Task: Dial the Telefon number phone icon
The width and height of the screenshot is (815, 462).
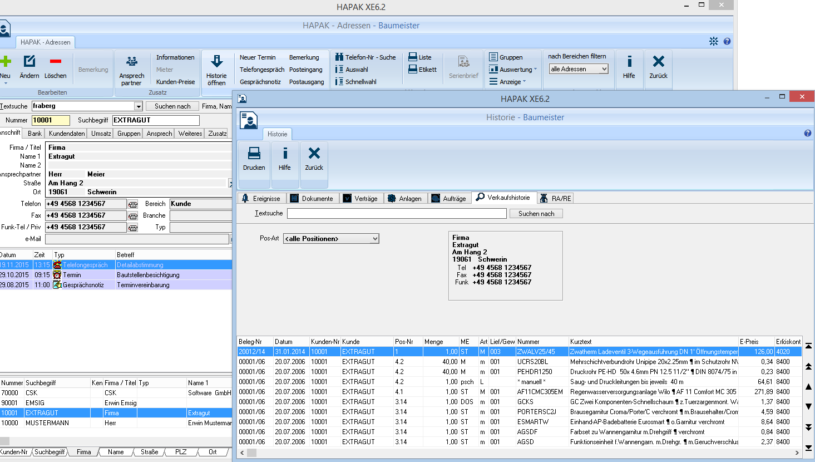Action: (133, 204)
